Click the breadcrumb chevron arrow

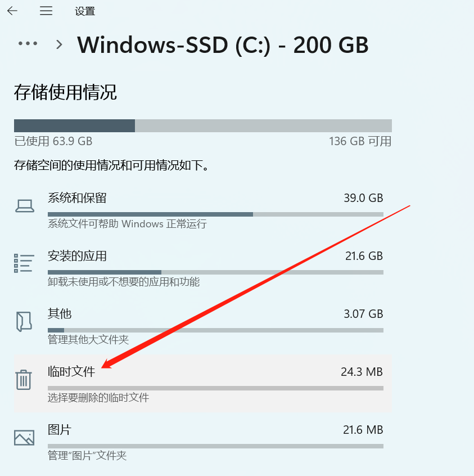[59, 44]
